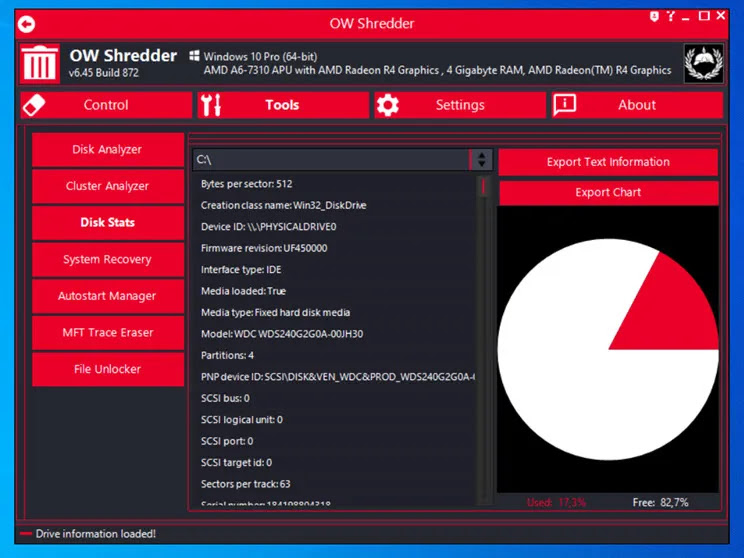Open the C:\ drive selection dropdown
744x558 pixels.
click(x=342, y=159)
